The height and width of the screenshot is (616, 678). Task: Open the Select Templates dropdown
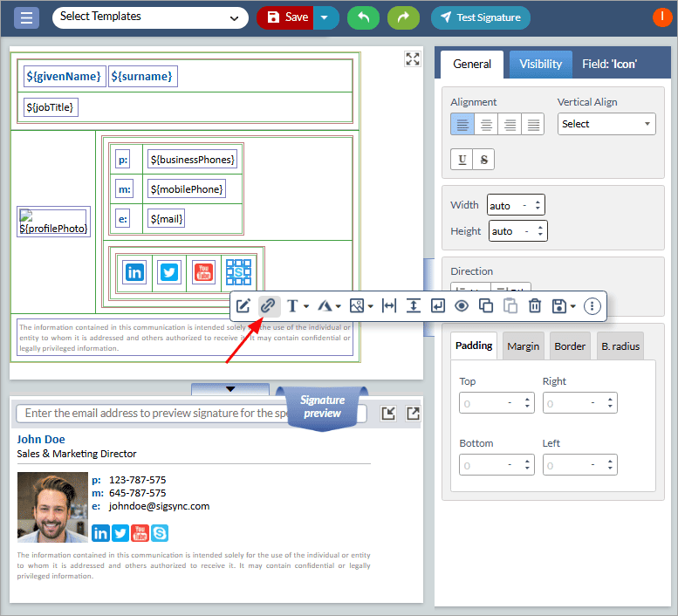pyautogui.click(x=150, y=17)
